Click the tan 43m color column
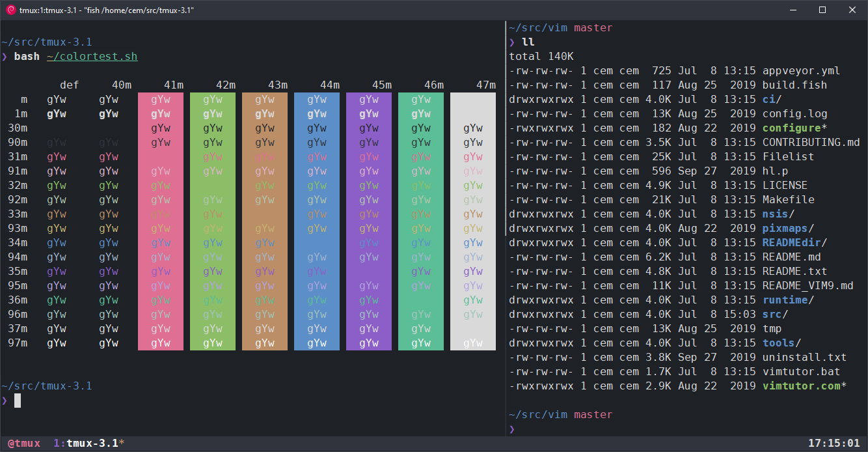This screenshot has height=452, width=868. click(x=265, y=221)
